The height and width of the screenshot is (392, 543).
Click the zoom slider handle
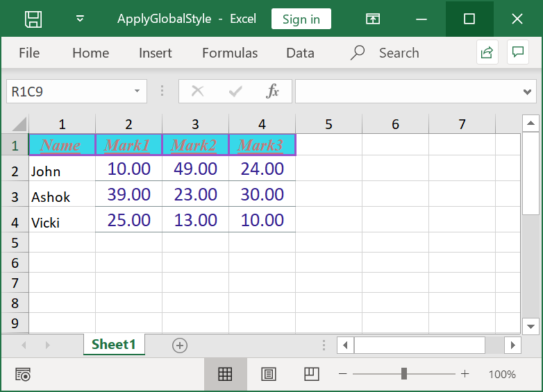pyautogui.click(x=404, y=375)
